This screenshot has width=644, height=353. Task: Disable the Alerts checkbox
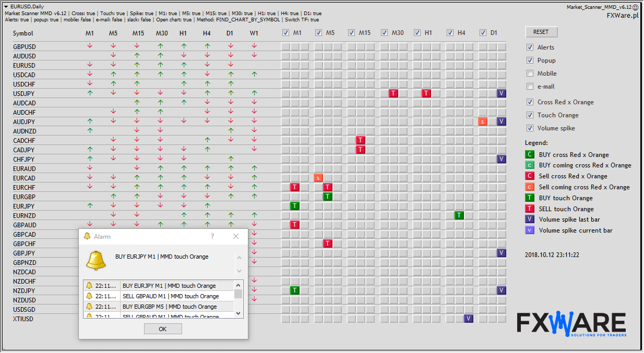click(530, 47)
